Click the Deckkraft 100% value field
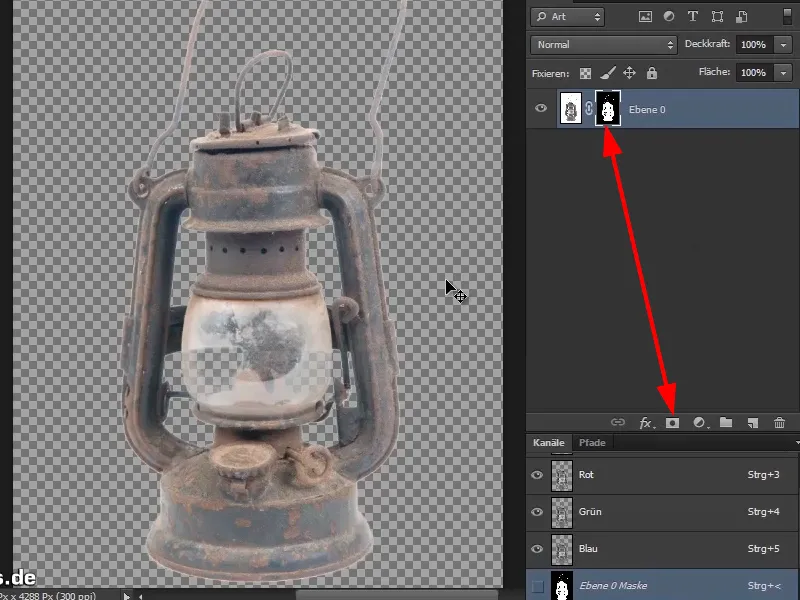 coord(754,45)
